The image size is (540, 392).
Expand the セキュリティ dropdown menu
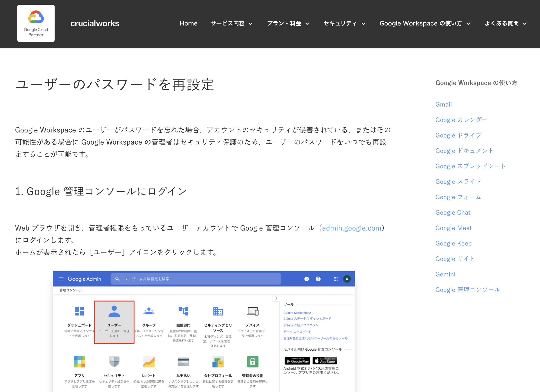point(345,23)
